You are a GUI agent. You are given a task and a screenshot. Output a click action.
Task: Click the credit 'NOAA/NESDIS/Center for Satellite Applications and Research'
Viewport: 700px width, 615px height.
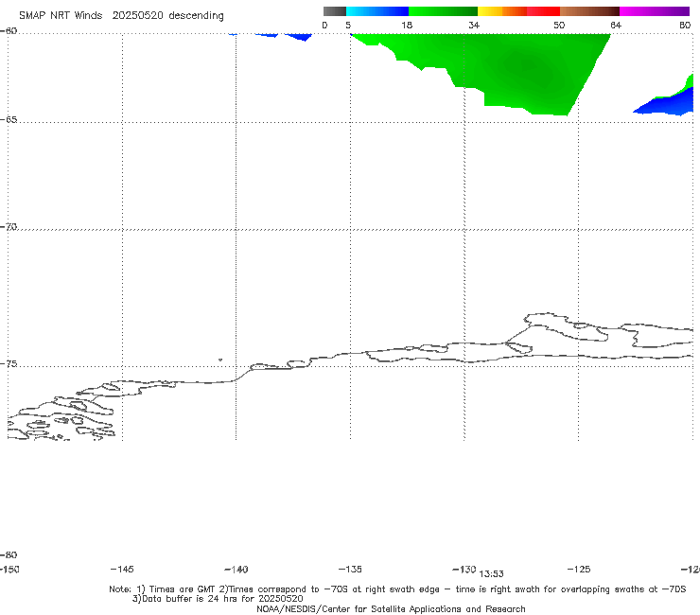coord(391,609)
